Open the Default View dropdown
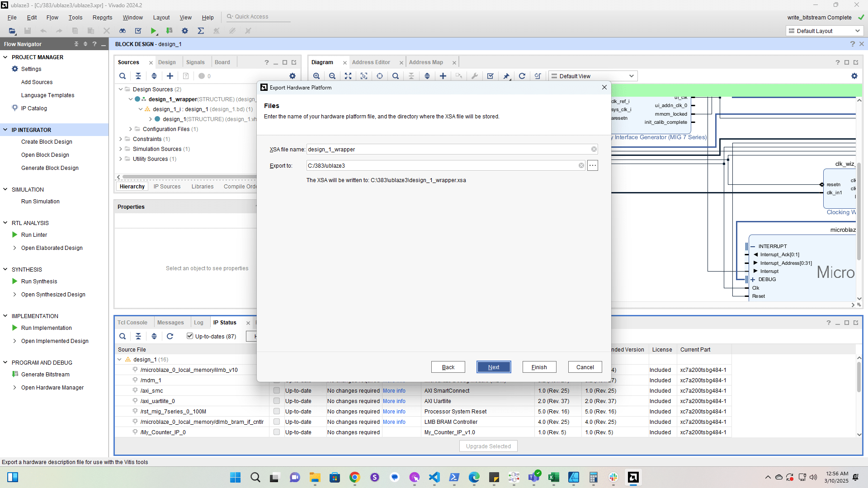Image resolution: width=868 pixels, height=488 pixels. [593, 76]
